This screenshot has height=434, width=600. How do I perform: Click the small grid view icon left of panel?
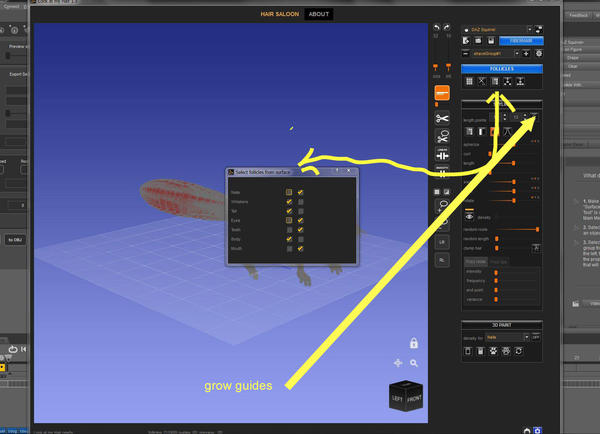[x=437, y=192]
